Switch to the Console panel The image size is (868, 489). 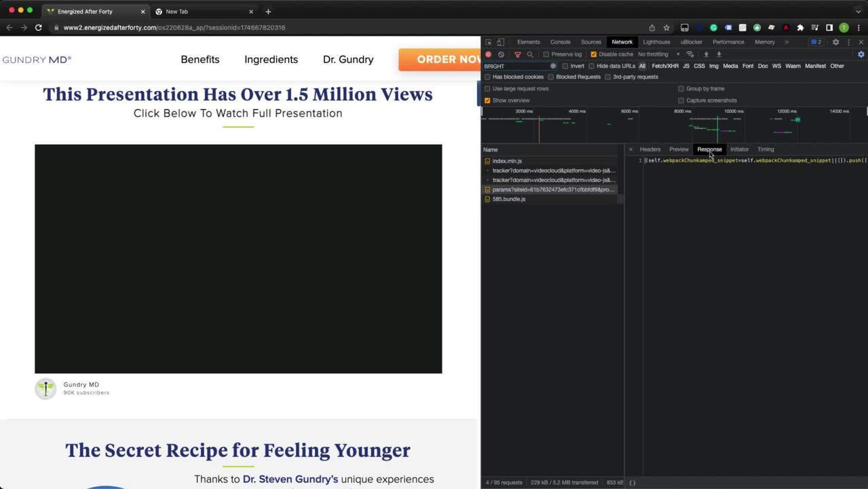(x=561, y=42)
